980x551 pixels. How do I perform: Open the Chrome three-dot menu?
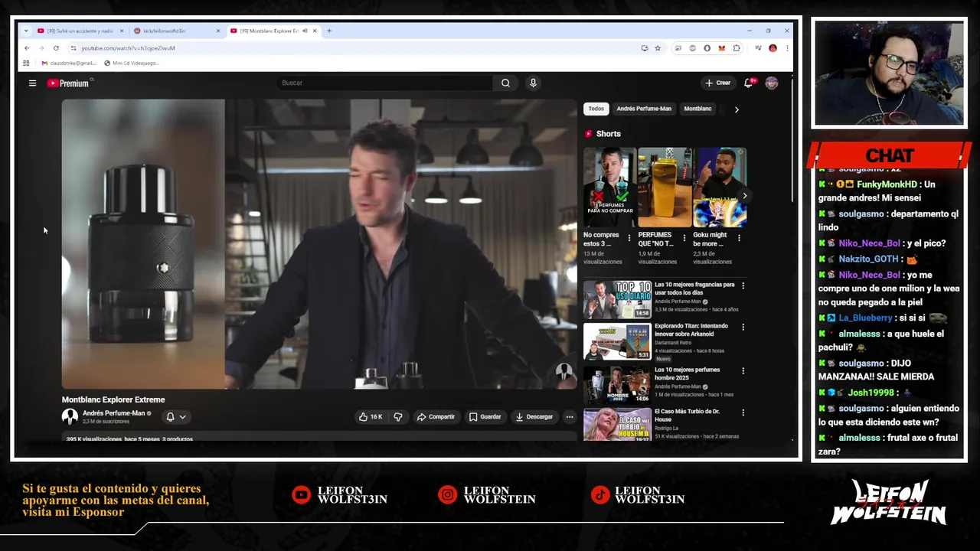(x=786, y=48)
